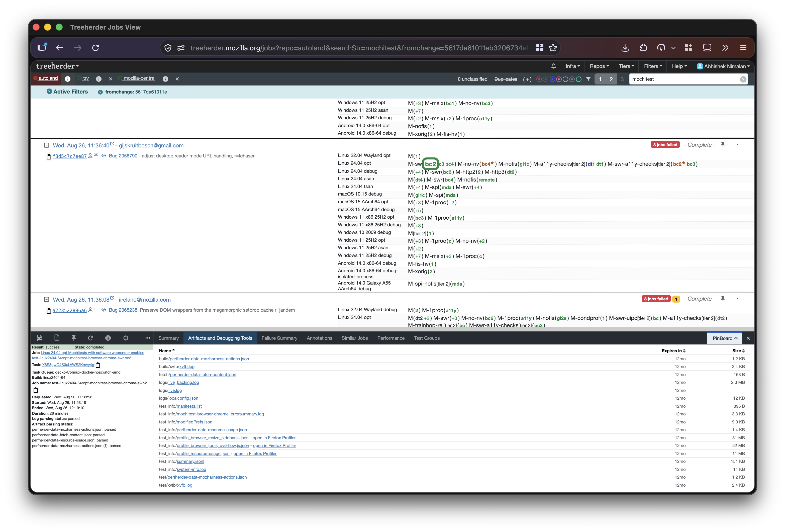Close the mozilla-central repo tab
The image size is (785, 532).
pos(177,79)
